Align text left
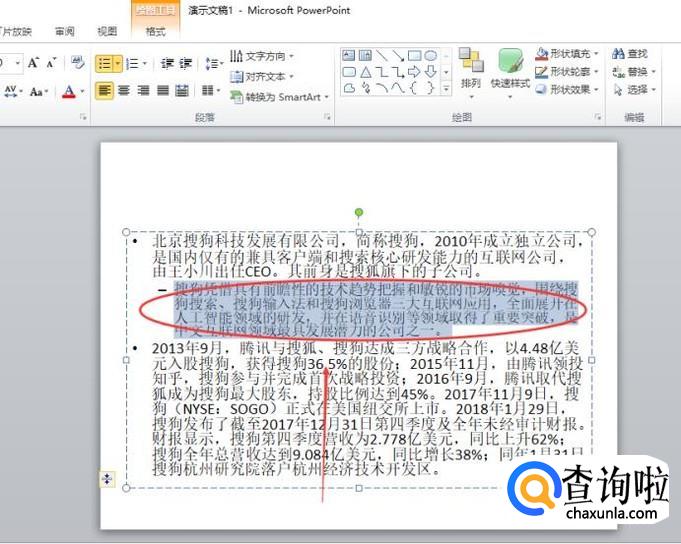 [x=104, y=91]
